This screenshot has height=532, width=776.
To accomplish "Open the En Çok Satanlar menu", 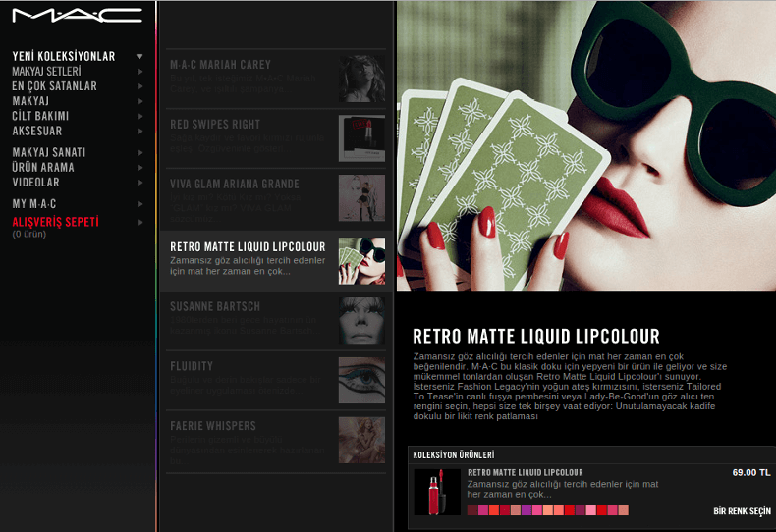I will 54,86.
